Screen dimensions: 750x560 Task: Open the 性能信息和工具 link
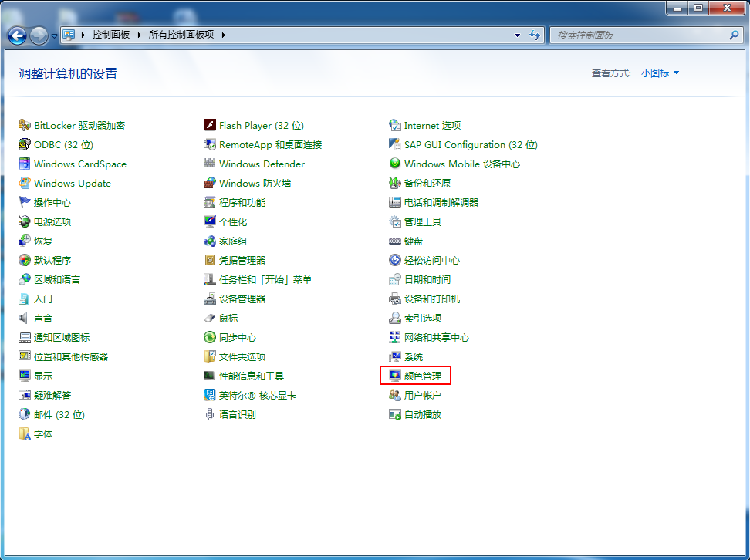point(252,376)
